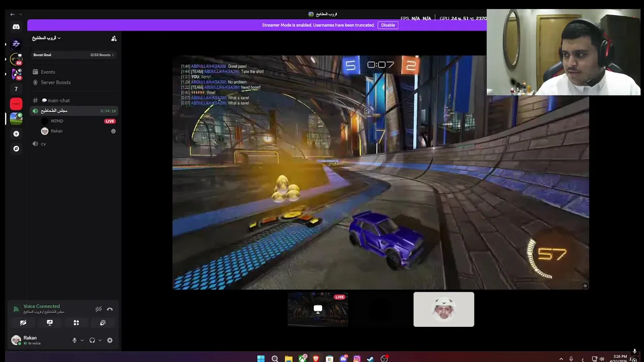
Task: Select user Rakan in the voice channel list
Action: click(56, 131)
